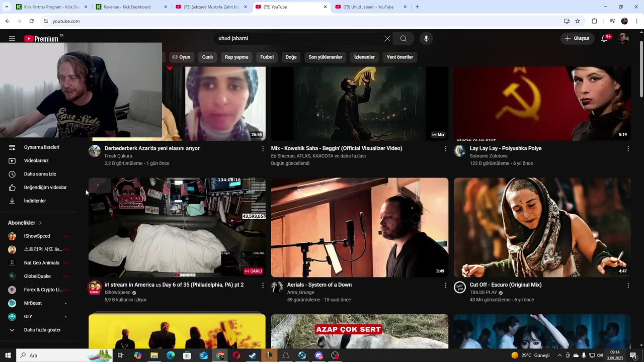This screenshot has width=644, height=362.
Task: Open Steam from the taskbar
Action: click(x=253, y=355)
